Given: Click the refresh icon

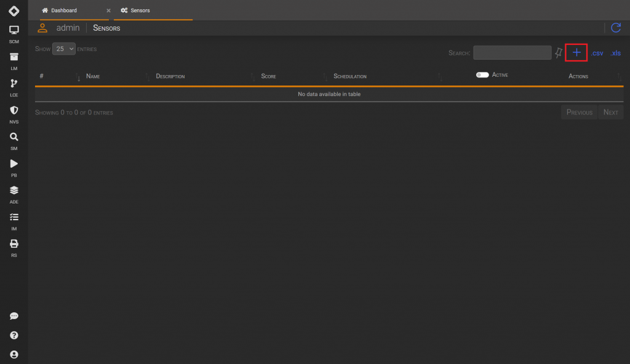Looking at the screenshot, I should pyautogui.click(x=615, y=28).
